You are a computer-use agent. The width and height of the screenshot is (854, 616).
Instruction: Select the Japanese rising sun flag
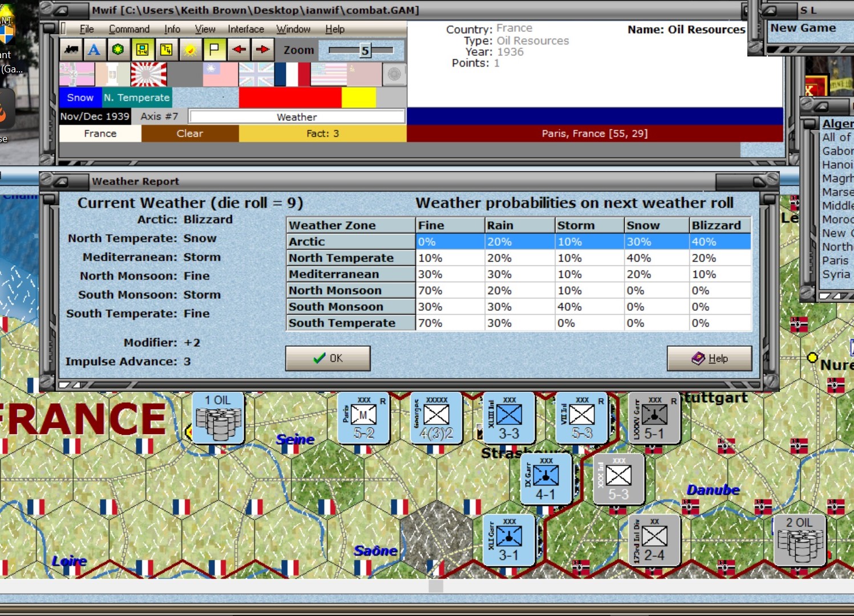pos(148,75)
